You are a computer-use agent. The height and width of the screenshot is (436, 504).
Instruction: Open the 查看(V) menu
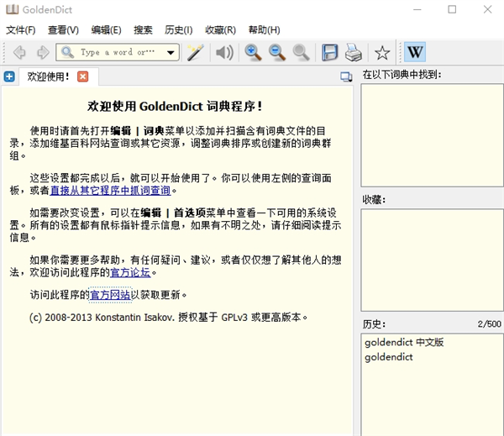click(x=63, y=30)
